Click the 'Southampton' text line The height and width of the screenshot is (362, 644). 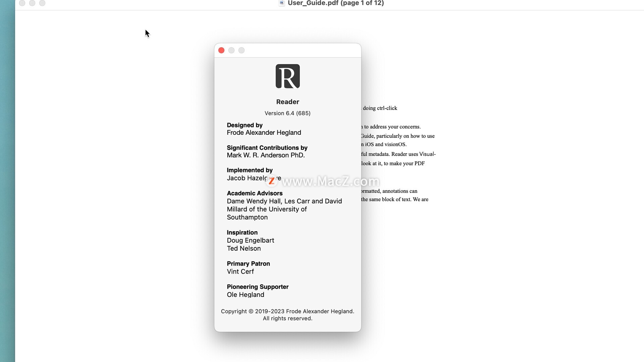tap(247, 217)
